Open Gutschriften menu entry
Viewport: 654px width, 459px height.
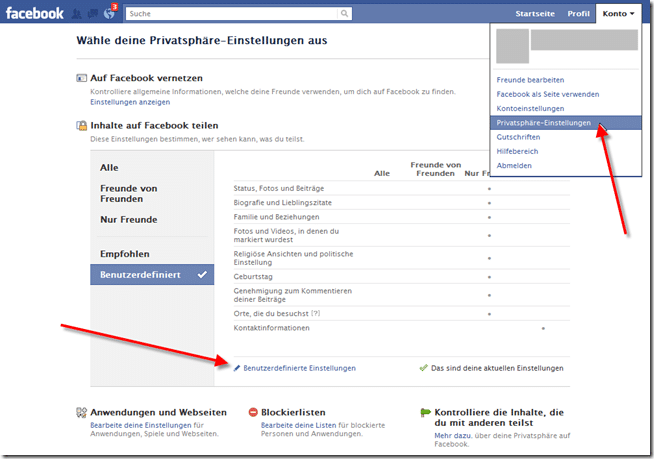[x=518, y=137]
